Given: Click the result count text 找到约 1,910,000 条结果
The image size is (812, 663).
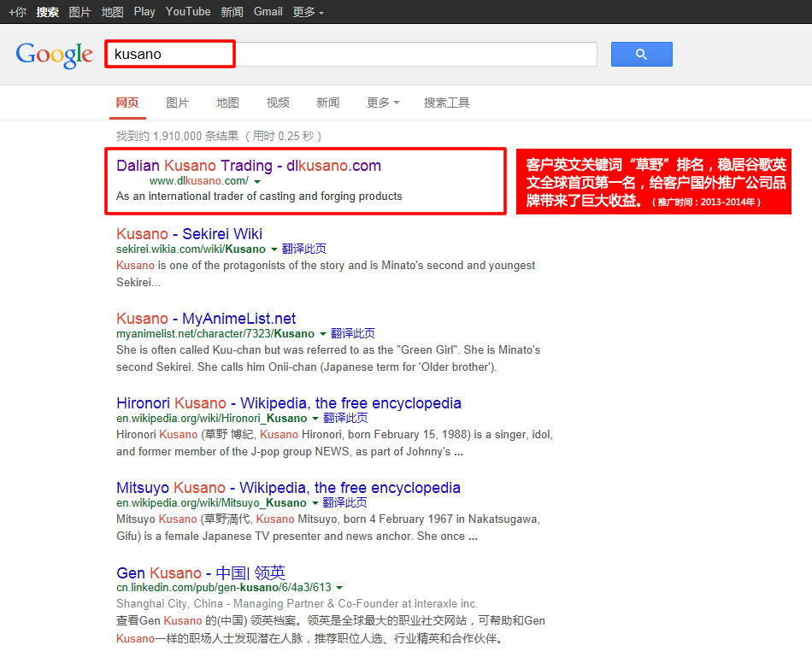Looking at the screenshot, I should [178, 136].
